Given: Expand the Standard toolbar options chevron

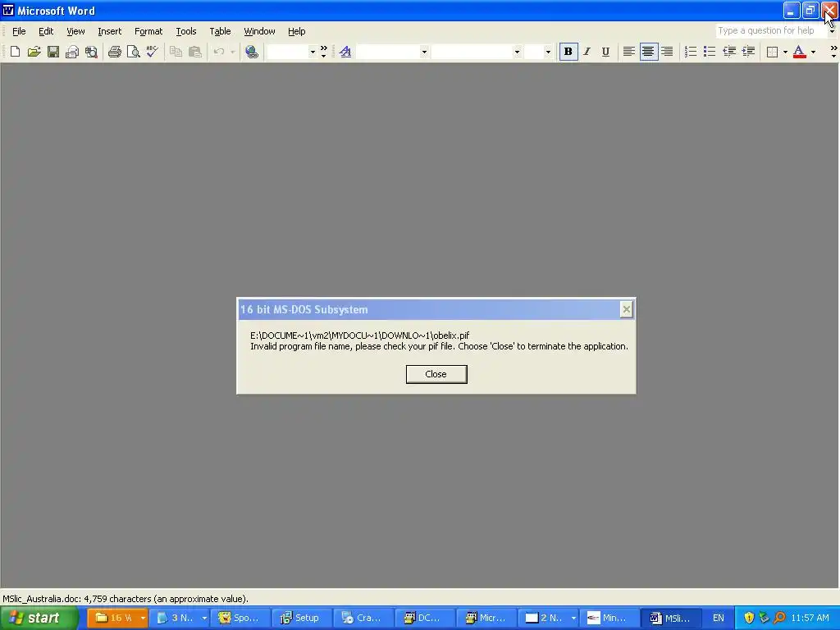Looking at the screenshot, I should pyautogui.click(x=323, y=52).
